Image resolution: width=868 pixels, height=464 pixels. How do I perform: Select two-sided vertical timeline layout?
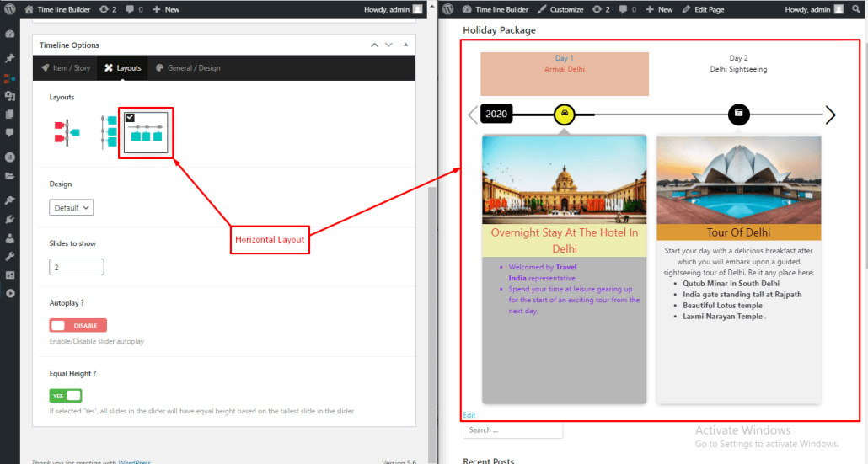coord(67,133)
